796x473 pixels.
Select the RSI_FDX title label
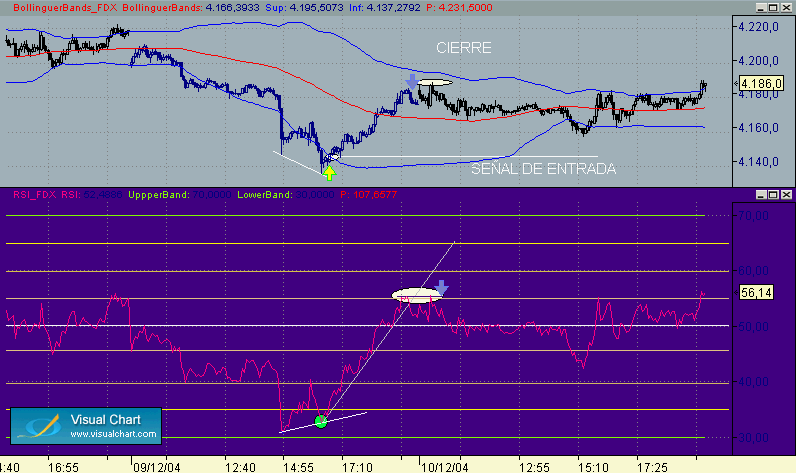click(x=35, y=195)
